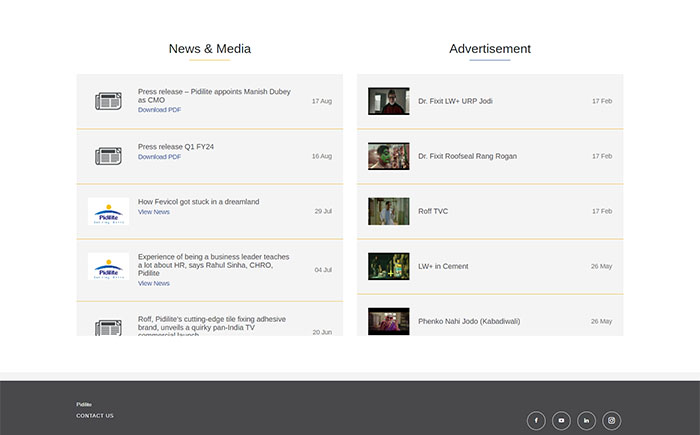Open LW+ in Cement video thumbnail
This screenshot has width=700, height=435.
[388, 266]
